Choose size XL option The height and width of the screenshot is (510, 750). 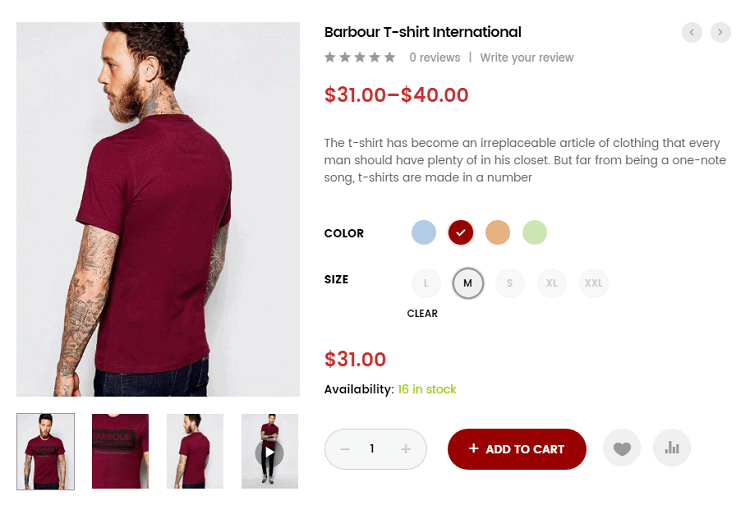[x=552, y=283]
